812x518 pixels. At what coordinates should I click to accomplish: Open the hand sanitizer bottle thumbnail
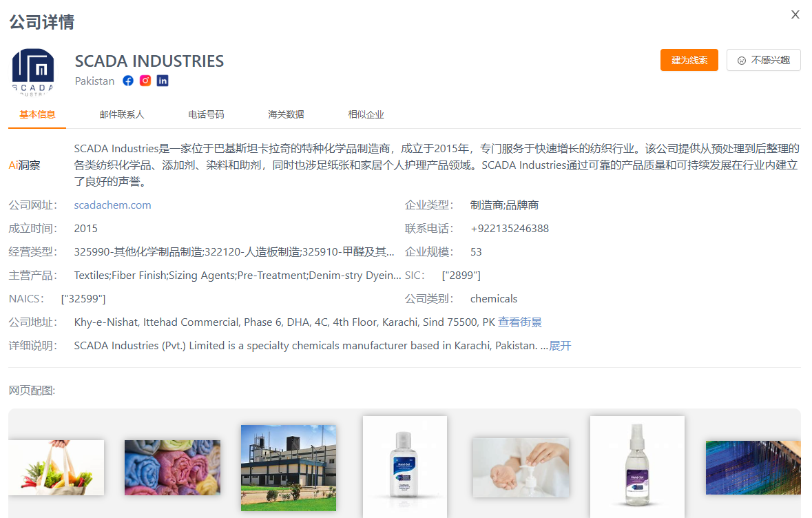tap(405, 467)
